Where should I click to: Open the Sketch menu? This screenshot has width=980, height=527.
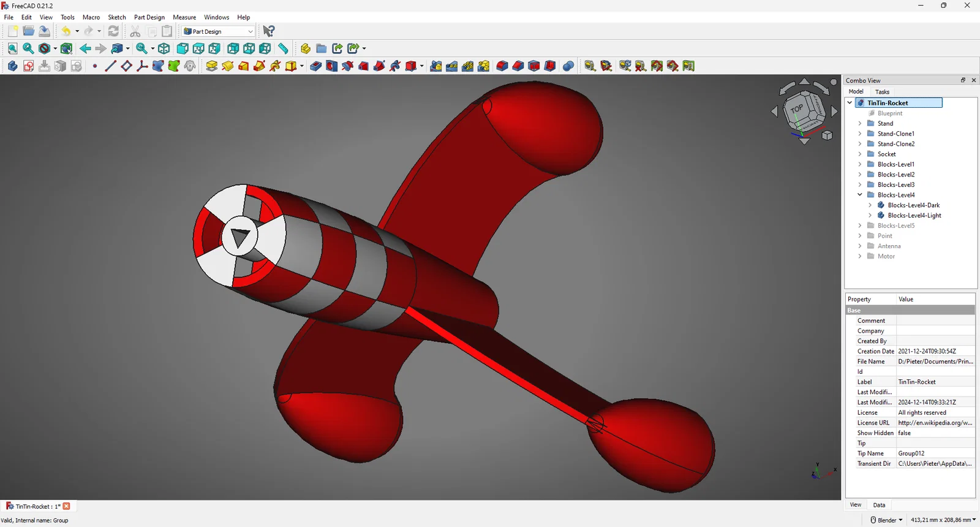click(x=117, y=17)
